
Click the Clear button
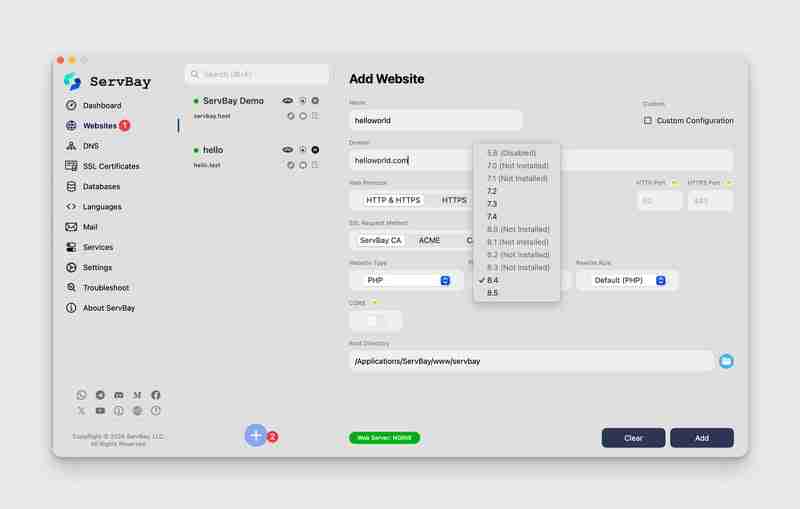coord(633,438)
